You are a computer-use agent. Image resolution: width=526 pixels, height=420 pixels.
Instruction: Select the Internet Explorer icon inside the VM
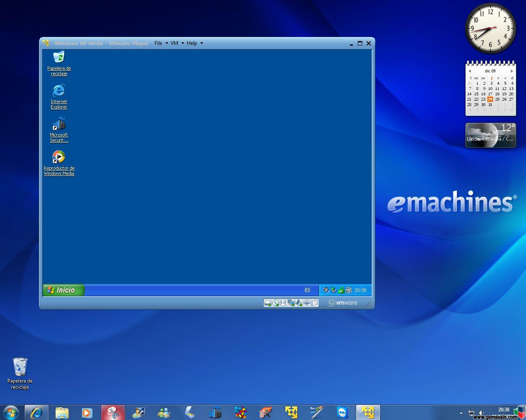tap(59, 97)
